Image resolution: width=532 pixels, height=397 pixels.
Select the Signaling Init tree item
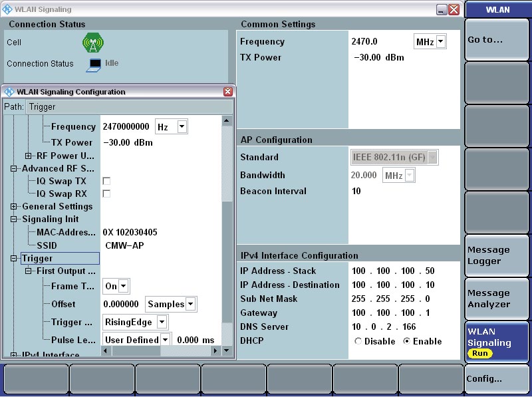(50, 219)
